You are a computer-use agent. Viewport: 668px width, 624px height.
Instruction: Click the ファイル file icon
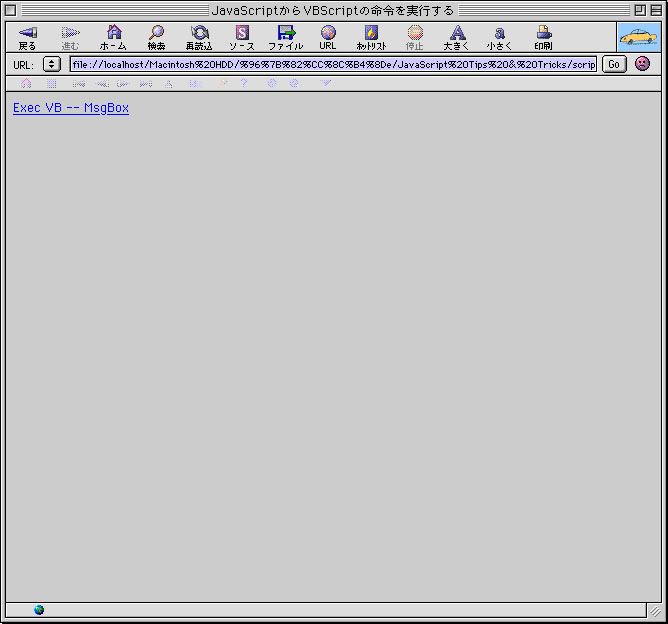click(285, 38)
